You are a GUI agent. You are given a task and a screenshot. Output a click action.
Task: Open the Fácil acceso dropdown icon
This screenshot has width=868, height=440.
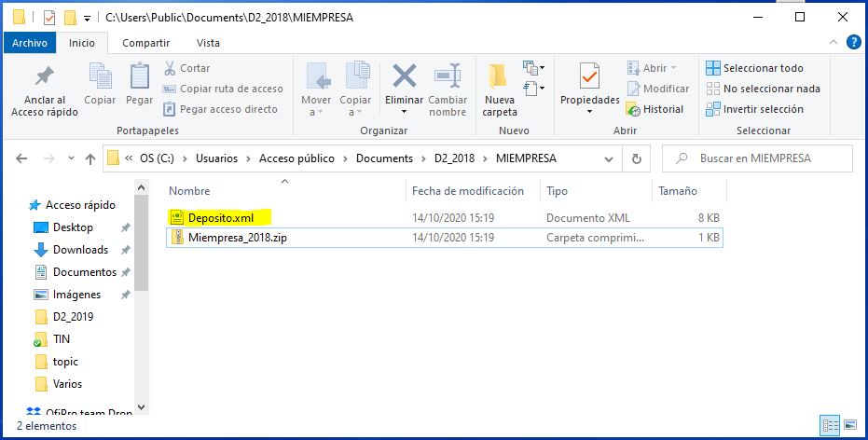click(x=533, y=88)
